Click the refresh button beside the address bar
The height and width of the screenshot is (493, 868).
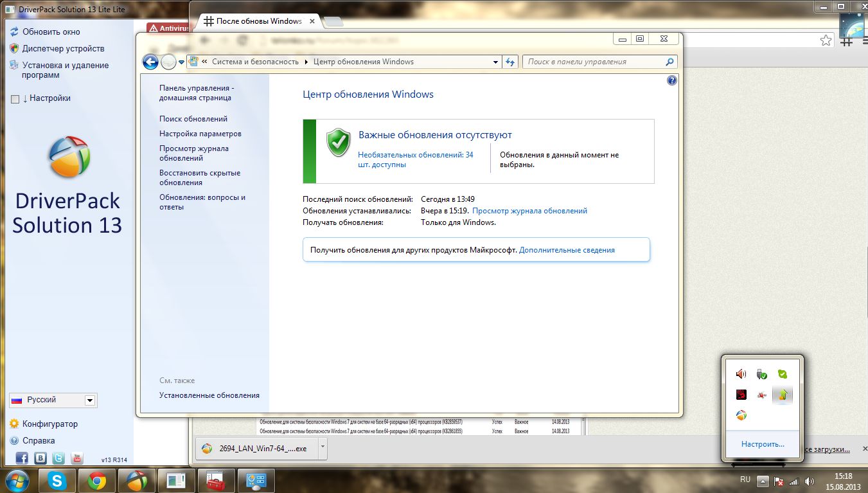click(511, 62)
